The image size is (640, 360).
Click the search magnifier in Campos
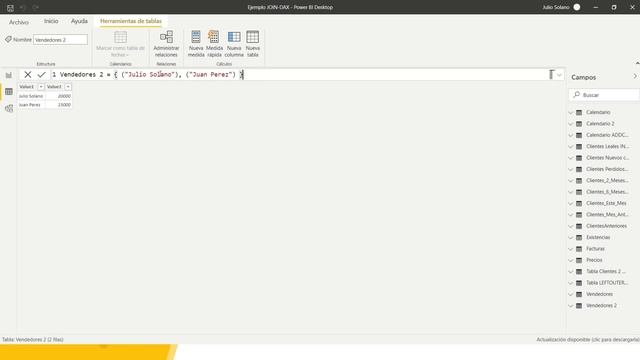click(x=576, y=95)
